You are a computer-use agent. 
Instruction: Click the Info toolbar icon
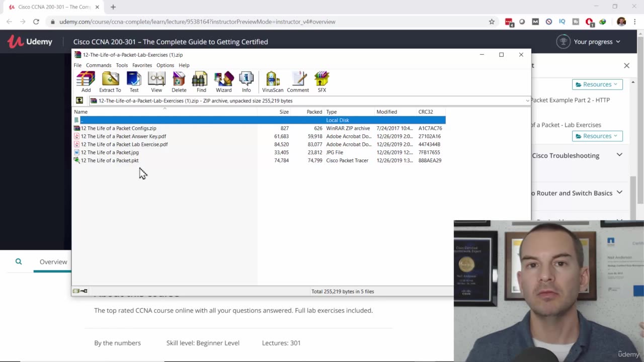(246, 82)
